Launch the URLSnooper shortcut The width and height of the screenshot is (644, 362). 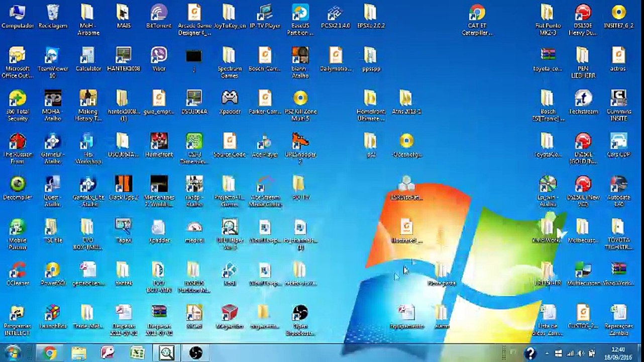pos(300,149)
